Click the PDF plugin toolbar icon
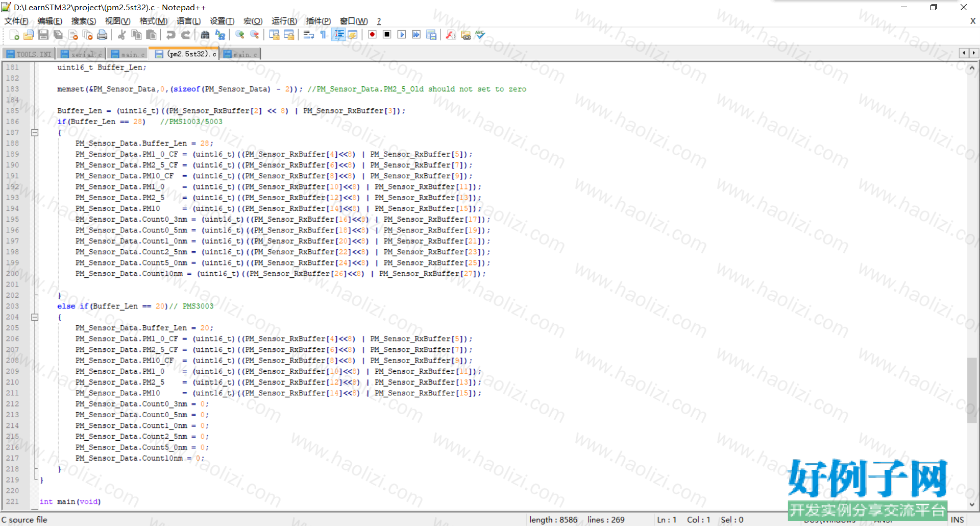 click(x=451, y=35)
